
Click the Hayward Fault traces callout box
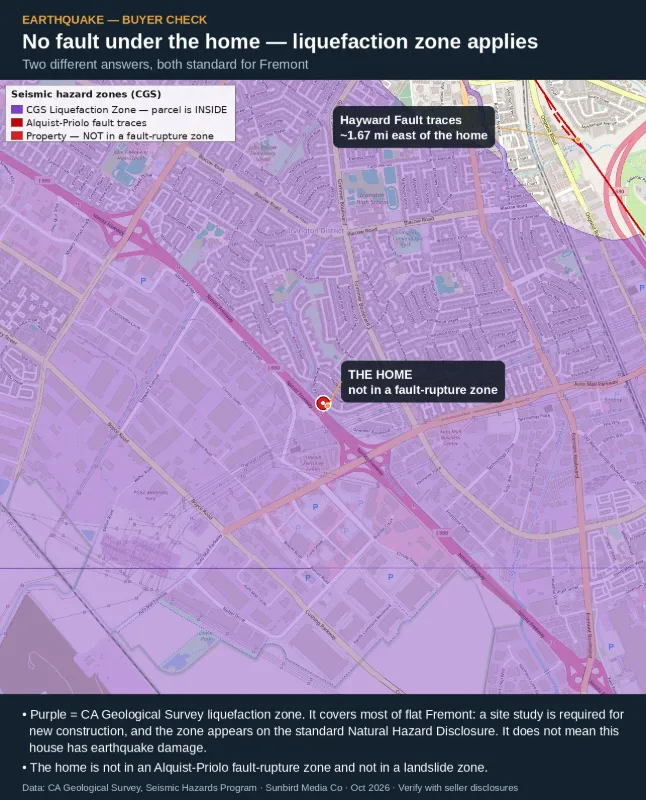(x=414, y=128)
